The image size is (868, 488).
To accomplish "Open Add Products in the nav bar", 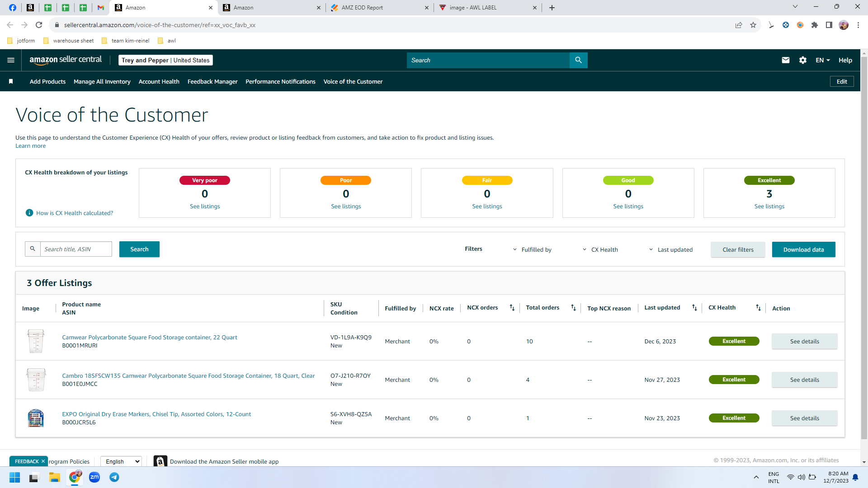I will coord(47,81).
